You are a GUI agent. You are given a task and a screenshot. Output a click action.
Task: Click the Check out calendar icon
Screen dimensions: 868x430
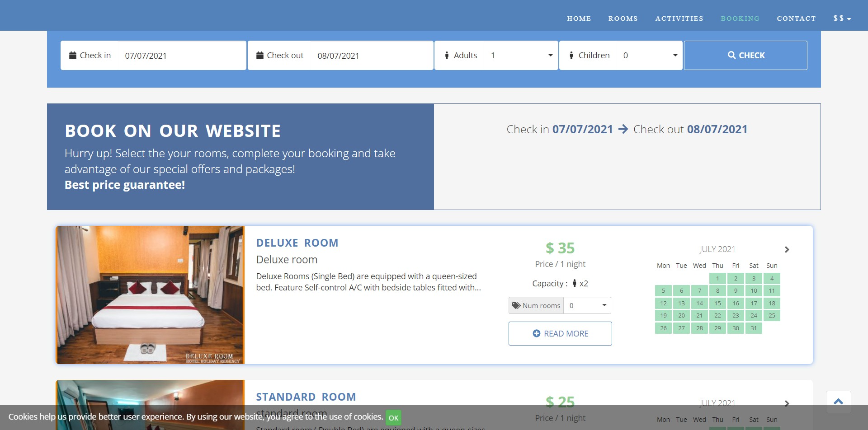pos(259,55)
